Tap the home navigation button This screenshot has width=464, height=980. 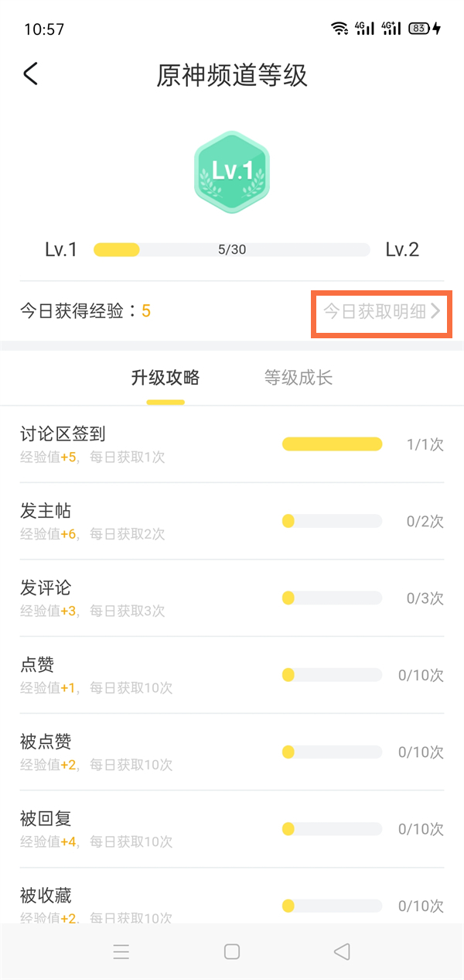point(231,951)
